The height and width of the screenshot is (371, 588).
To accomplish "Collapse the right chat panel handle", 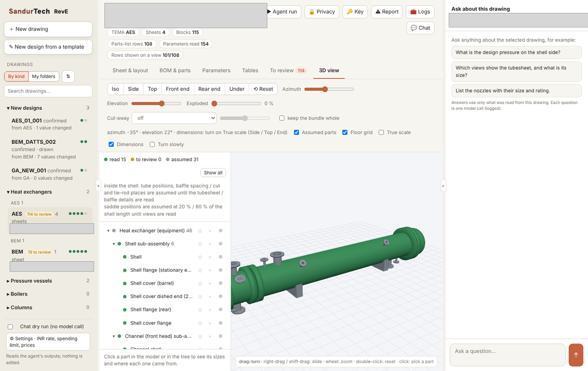I will point(443,185).
